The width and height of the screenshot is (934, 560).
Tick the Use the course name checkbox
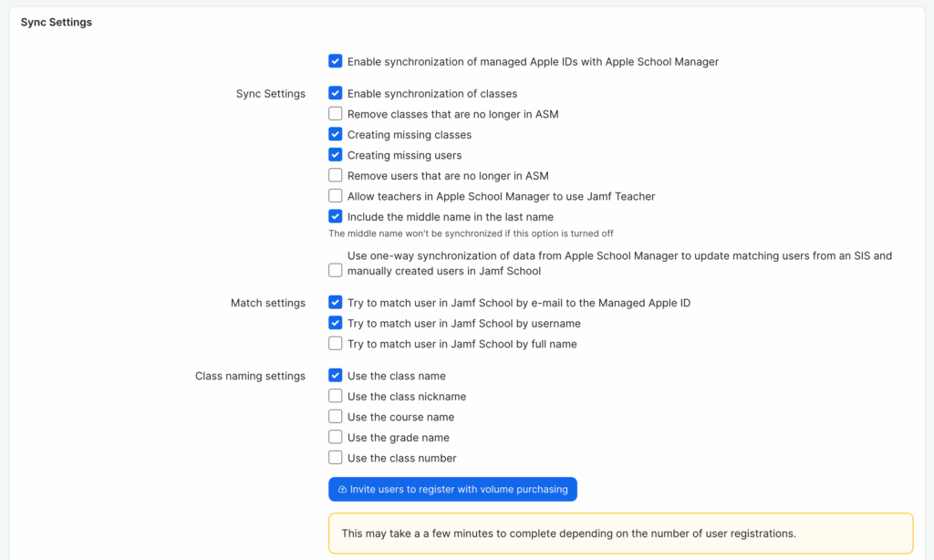(336, 417)
